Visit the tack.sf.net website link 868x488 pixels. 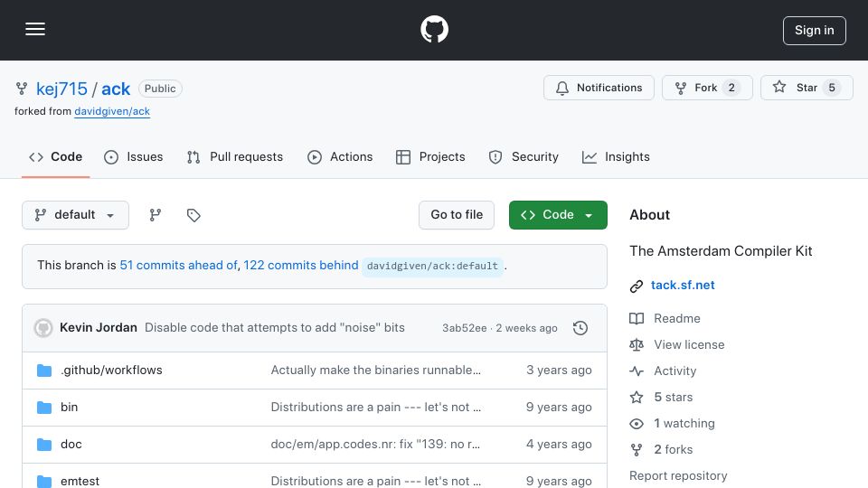(x=683, y=285)
